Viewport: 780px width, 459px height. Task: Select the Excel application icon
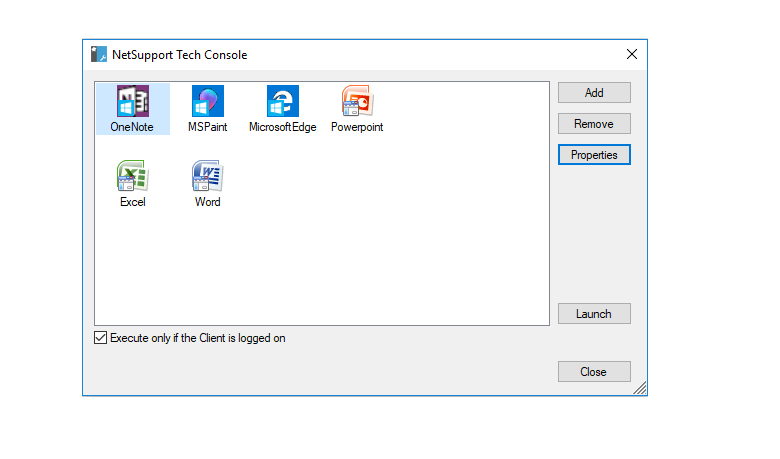[132, 177]
